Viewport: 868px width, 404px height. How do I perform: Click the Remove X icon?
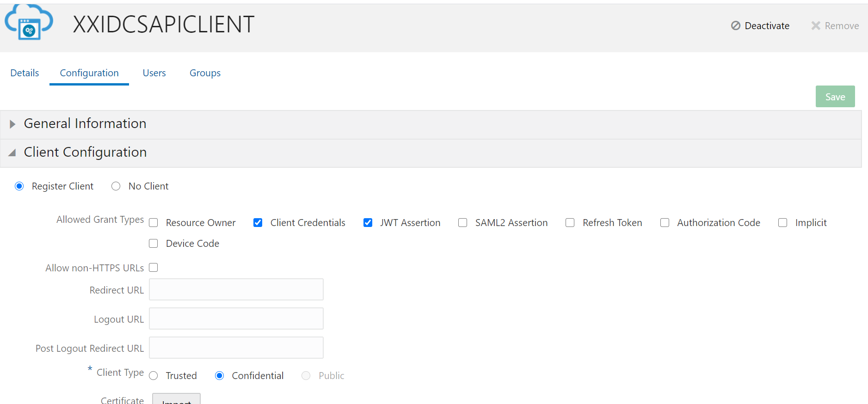tap(816, 26)
